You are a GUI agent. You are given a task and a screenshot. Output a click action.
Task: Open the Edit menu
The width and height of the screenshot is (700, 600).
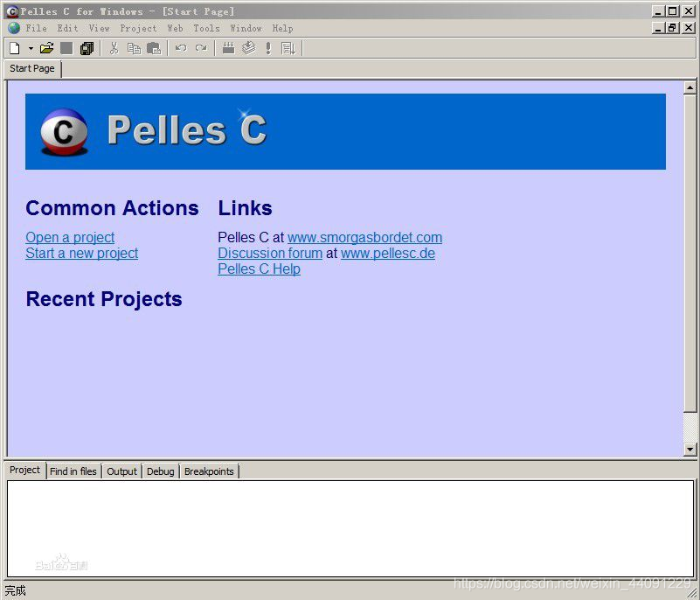click(x=68, y=28)
